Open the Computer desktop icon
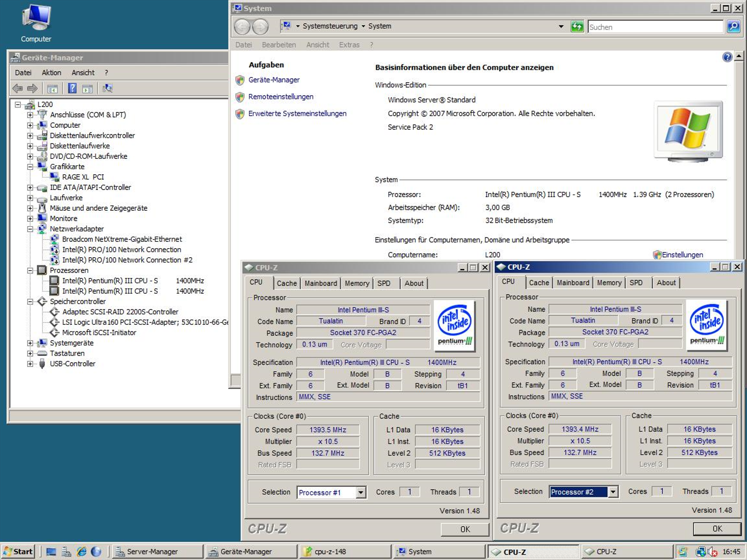 coord(36,23)
